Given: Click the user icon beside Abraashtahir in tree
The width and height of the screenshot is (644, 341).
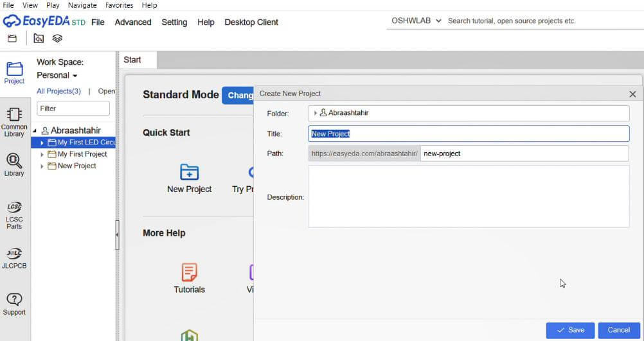Looking at the screenshot, I should coord(45,130).
